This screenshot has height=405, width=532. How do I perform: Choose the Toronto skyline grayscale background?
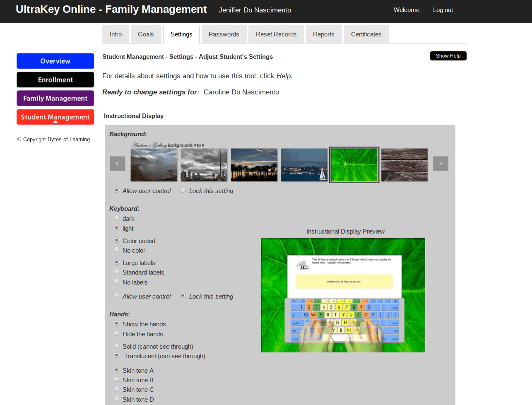204,165
